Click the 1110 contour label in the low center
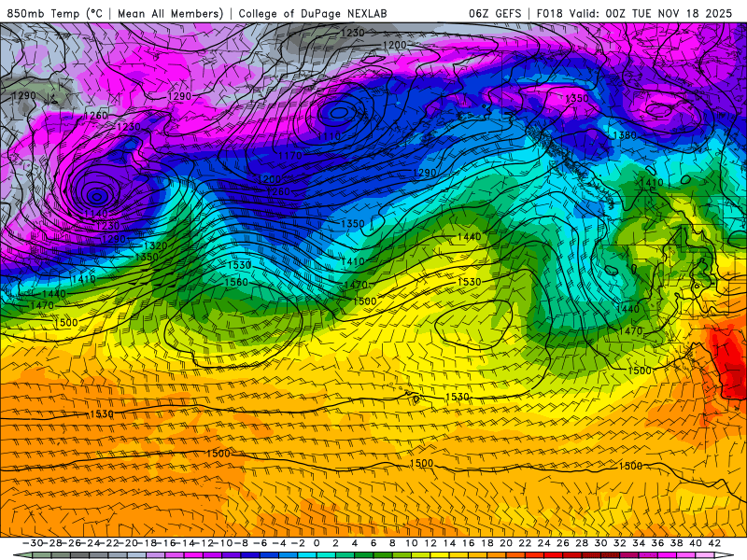This screenshot has height=560, width=747. pyautogui.click(x=330, y=136)
